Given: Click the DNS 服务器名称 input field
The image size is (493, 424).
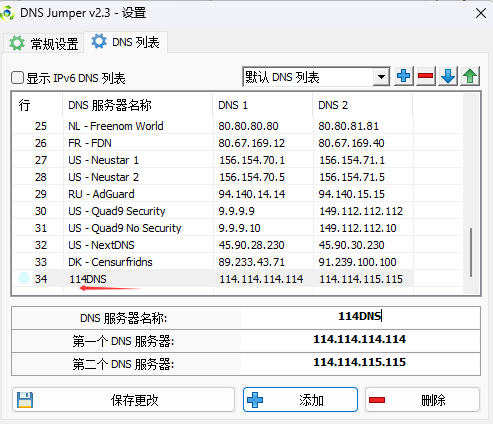Looking at the screenshot, I should click(x=360, y=317).
